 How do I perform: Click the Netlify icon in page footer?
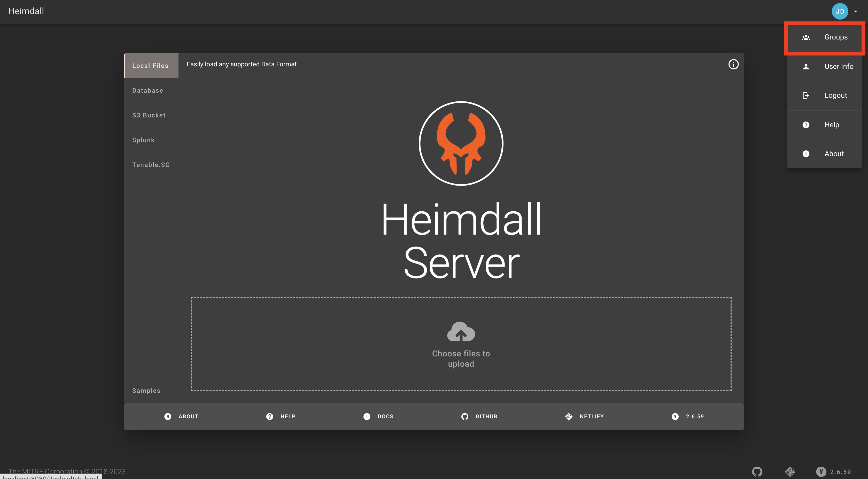point(790,471)
